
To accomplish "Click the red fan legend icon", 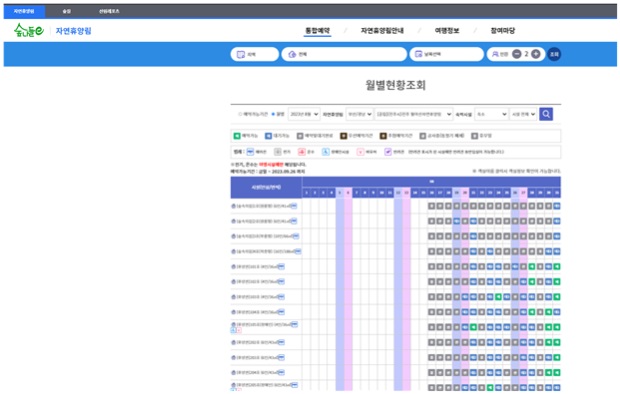I will 302,152.
